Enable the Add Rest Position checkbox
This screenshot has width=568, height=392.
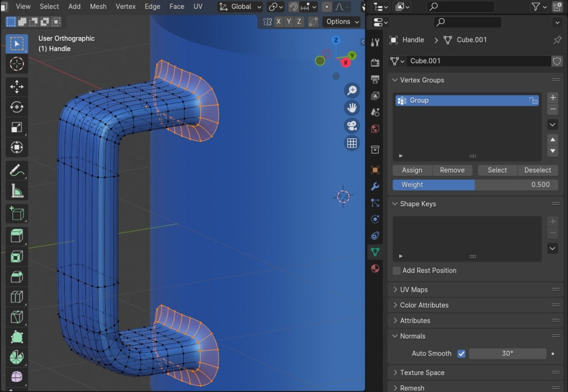(x=396, y=271)
